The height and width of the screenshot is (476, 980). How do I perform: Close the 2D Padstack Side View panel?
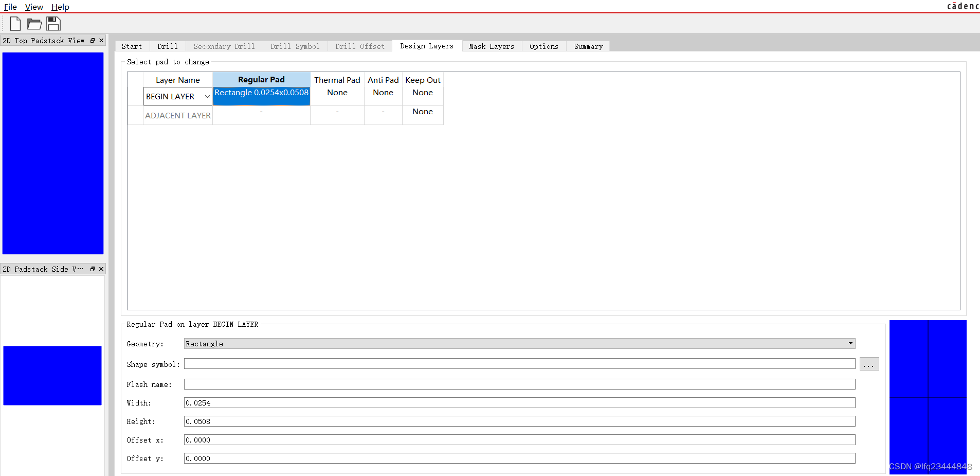tap(101, 269)
